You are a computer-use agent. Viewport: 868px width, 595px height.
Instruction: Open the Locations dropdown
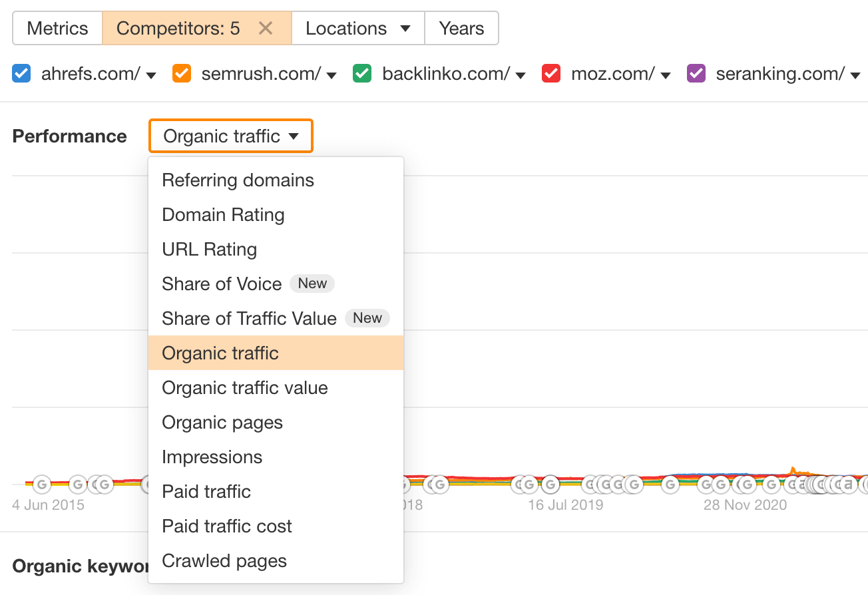357,29
